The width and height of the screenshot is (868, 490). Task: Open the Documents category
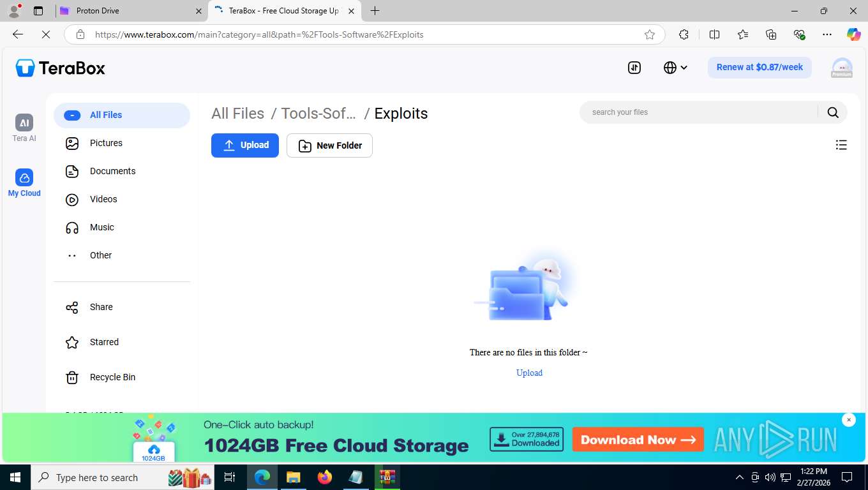pos(122,171)
